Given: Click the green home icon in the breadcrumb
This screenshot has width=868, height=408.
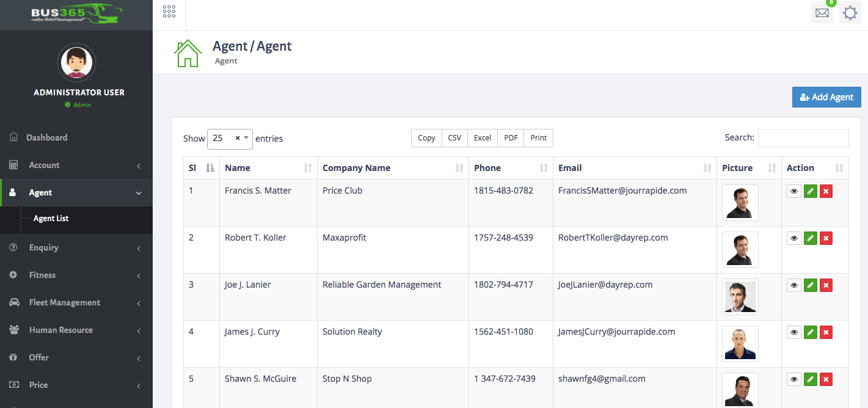Looking at the screenshot, I should click(189, 53).
